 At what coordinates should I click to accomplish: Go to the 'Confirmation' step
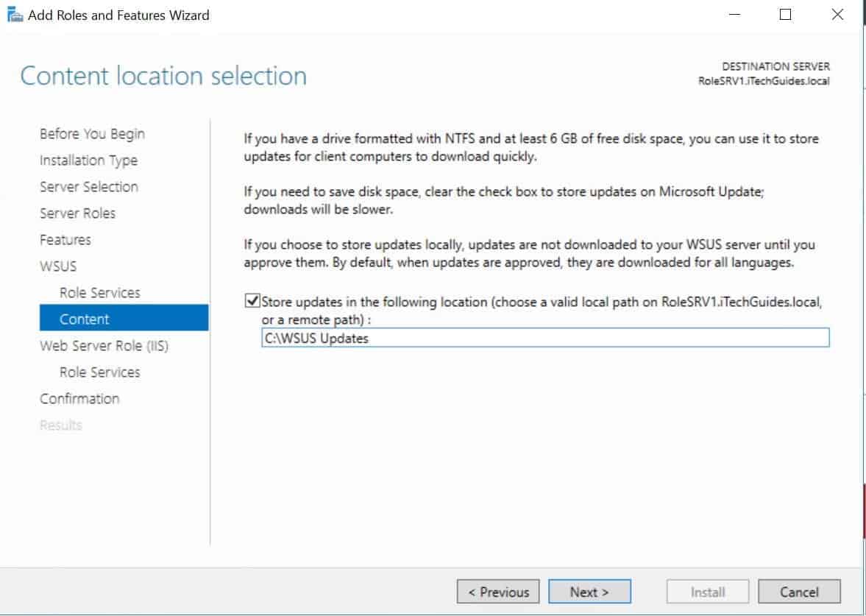click(x=79, y=398)
